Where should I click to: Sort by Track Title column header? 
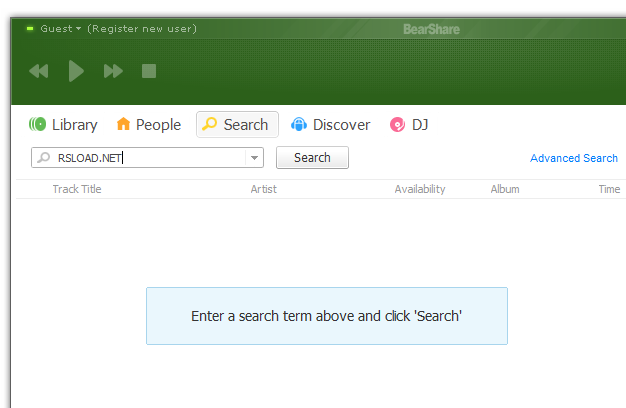pyautogui.click(x=77, y=189)
